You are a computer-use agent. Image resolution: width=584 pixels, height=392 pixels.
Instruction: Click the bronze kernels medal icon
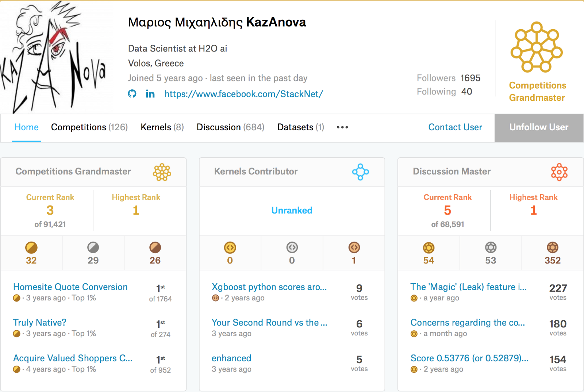coord(354,248)
